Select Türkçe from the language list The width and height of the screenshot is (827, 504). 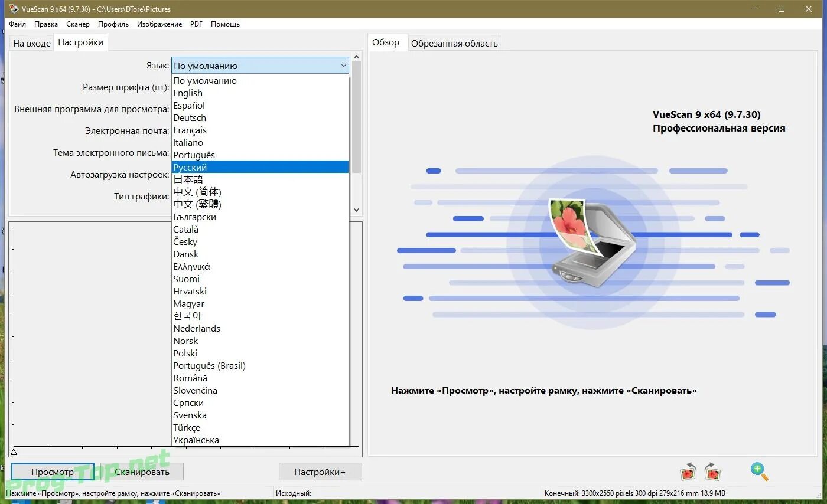[x=260, y=427]
